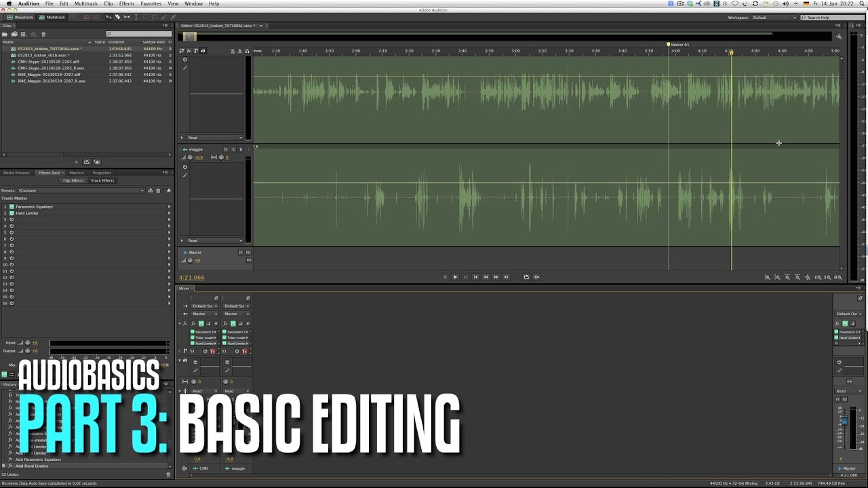Open the Presets dropdown in Effects Rack
868x488 pixels.
(81, 190)
